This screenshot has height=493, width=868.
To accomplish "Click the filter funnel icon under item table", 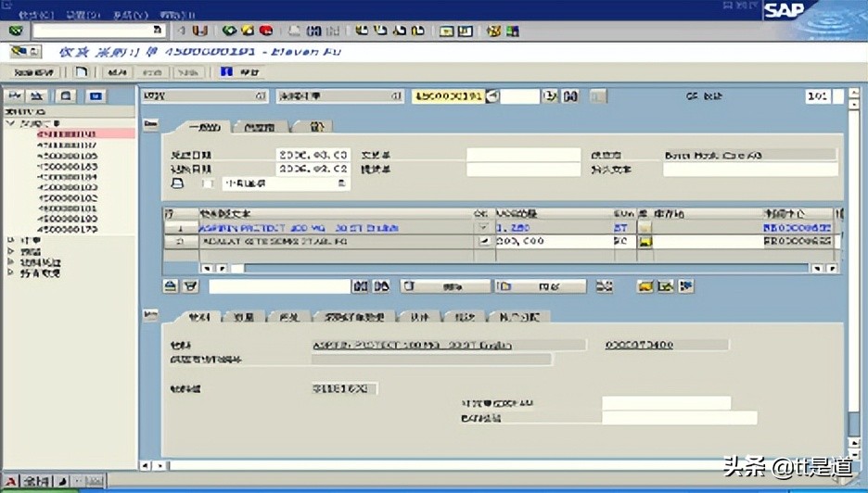I will tap(190, 286).
